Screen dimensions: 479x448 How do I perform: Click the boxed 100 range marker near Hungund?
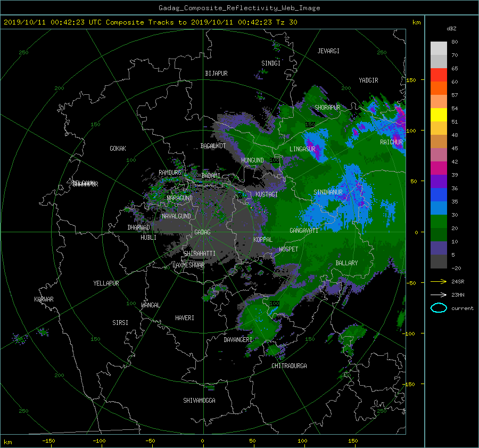274,160
